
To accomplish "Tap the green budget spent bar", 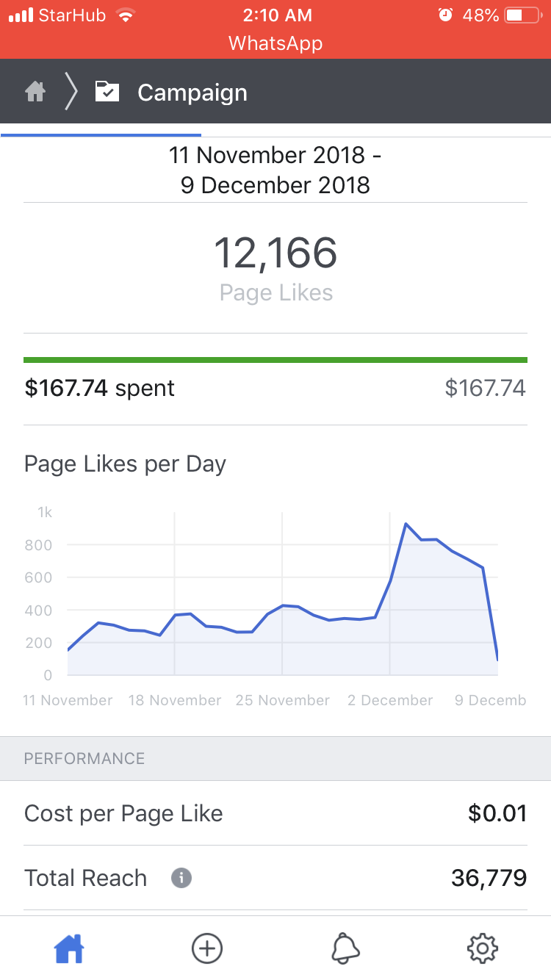I will coord(275,360).
